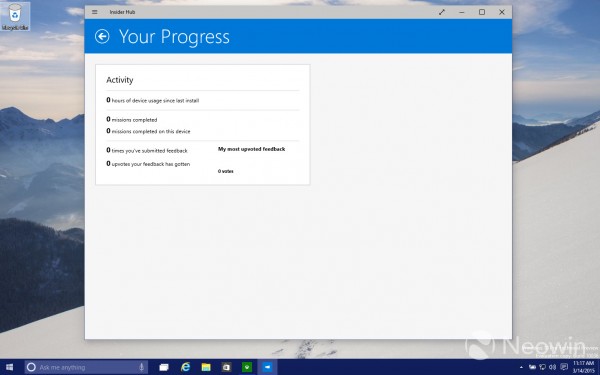Image resolution: width=600 pixels, height=375 pixels.
Task: Focus the 'Ask me anything' search box
Action: pos(86,367)
